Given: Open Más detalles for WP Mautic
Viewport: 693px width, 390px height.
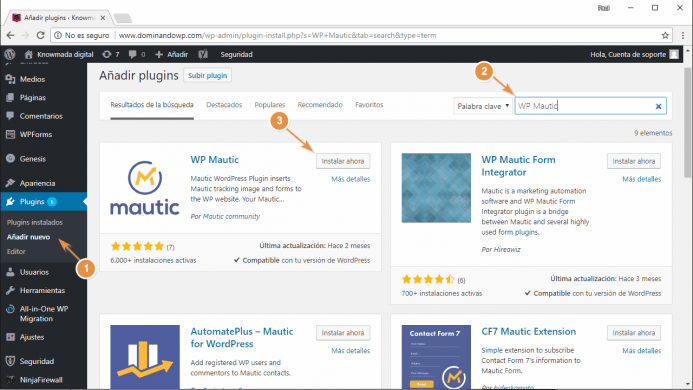Looking at the screenshot, I should pos(351,179).
